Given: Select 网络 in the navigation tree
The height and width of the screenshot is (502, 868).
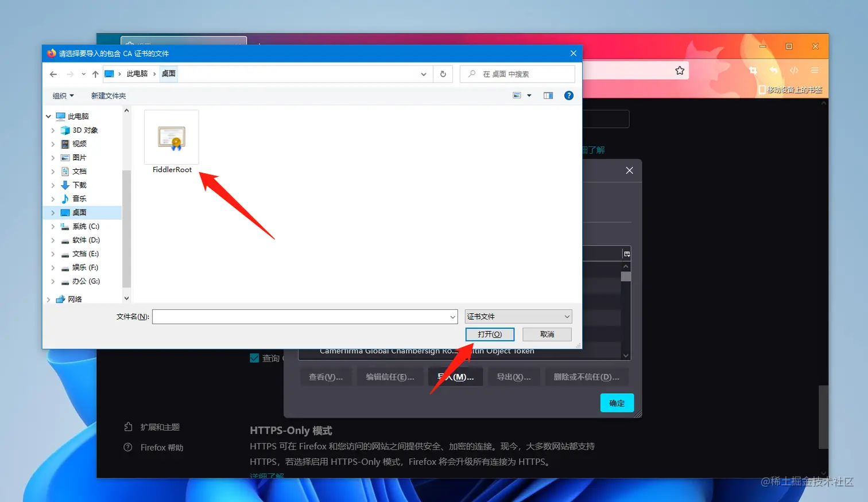Looking at the screenshot, I should [x=75, y=299].
